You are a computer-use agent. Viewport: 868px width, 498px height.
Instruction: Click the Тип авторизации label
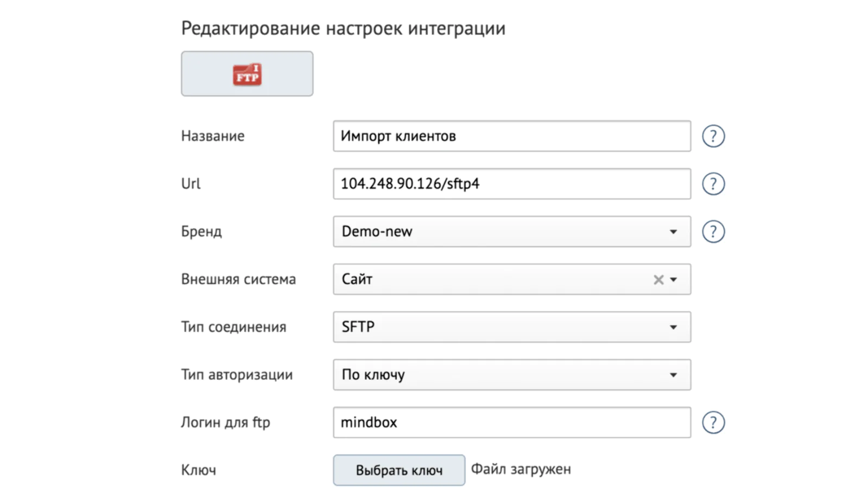237,375
